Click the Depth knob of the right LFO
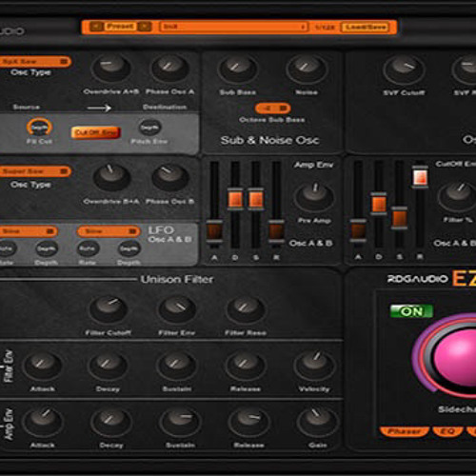 (129, 248)
